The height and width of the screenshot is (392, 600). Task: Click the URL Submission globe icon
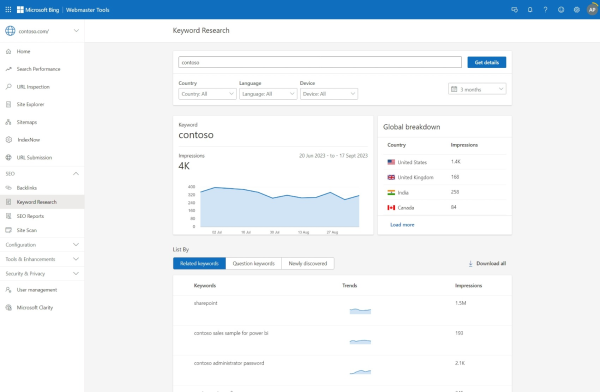(x=8, y=157)
